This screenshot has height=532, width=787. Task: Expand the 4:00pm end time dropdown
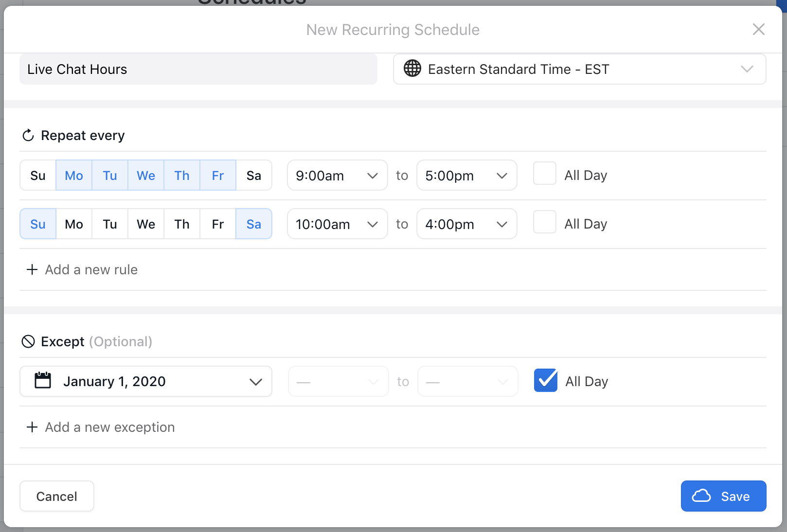(x=466, y=224)
